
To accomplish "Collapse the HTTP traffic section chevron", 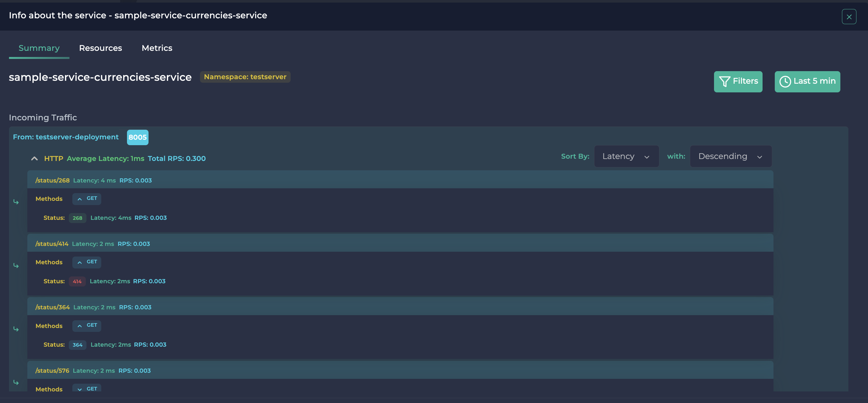I will [34, 158].
